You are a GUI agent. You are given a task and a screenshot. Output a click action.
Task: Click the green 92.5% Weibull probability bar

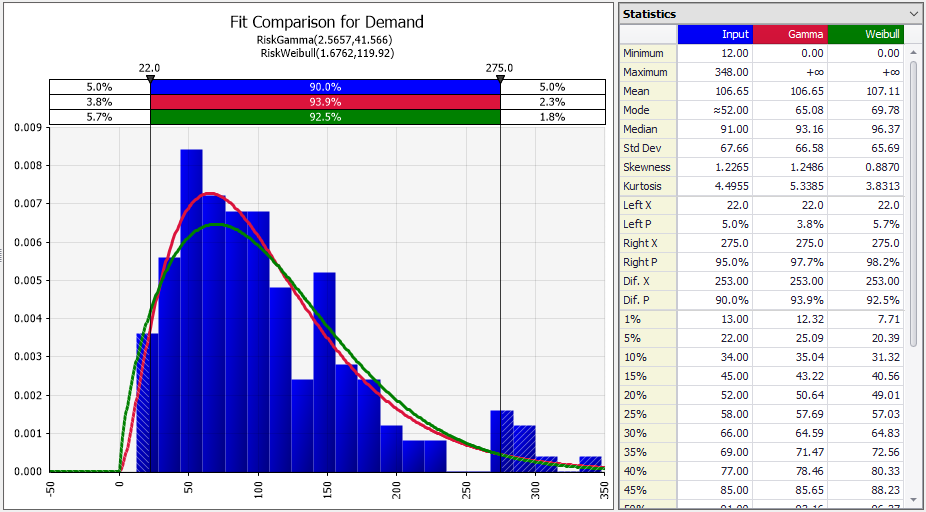point(325,117)
